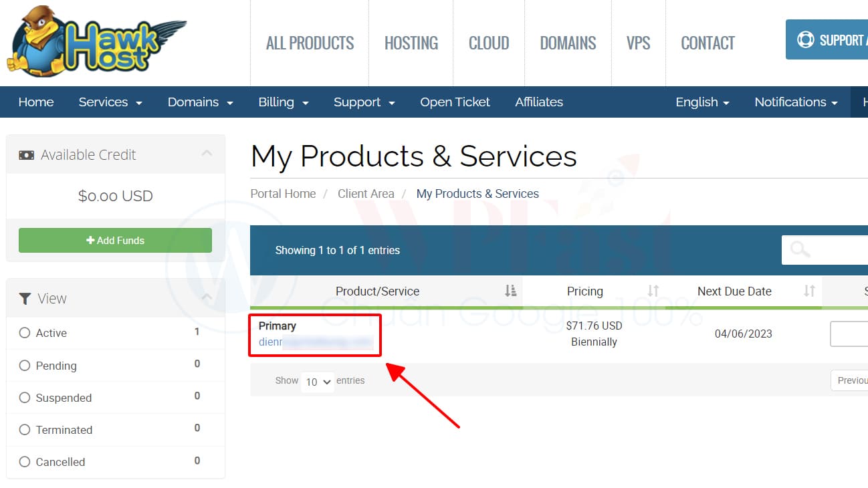Select the Pending filter radio

(25, 366)
